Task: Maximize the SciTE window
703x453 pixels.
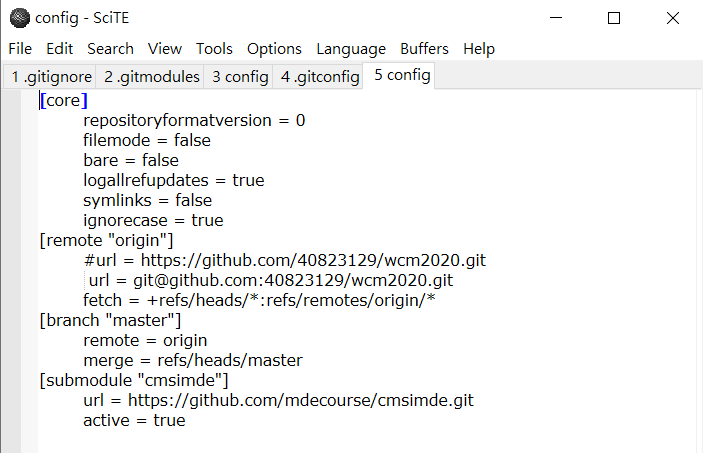Action: (x=614, y=18)
